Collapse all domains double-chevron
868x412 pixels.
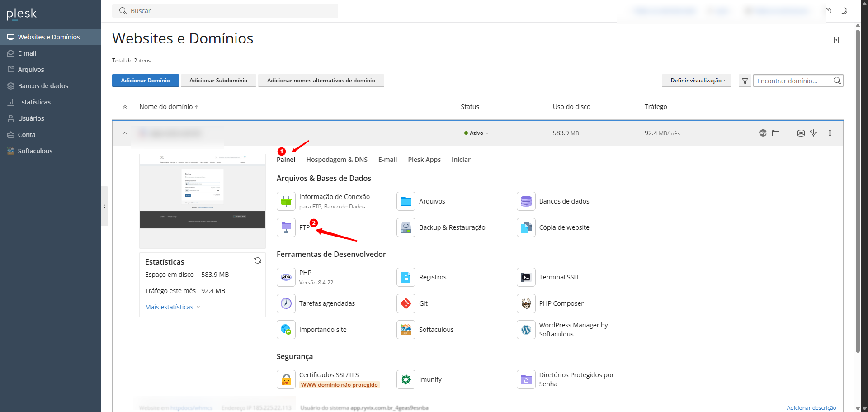pos(125,107)
